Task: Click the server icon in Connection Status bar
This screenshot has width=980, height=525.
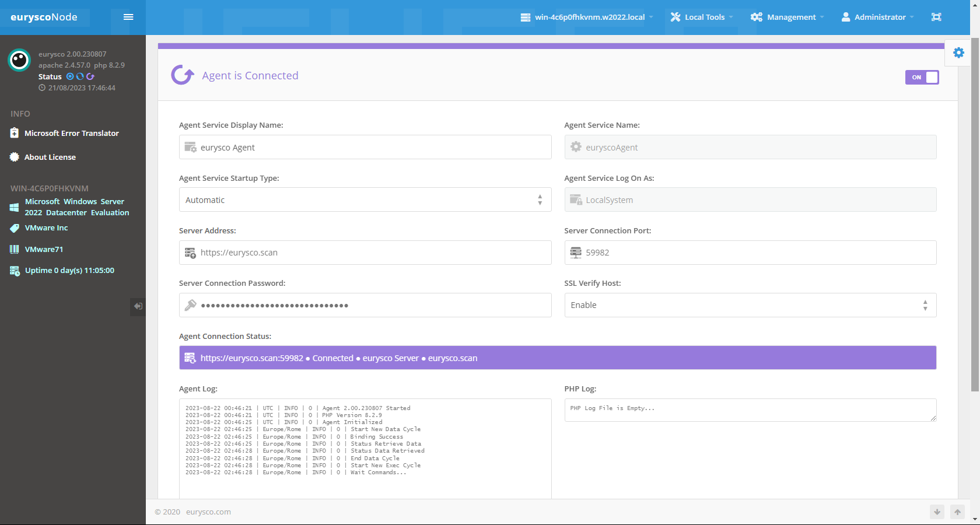Action: coord(190,358)
